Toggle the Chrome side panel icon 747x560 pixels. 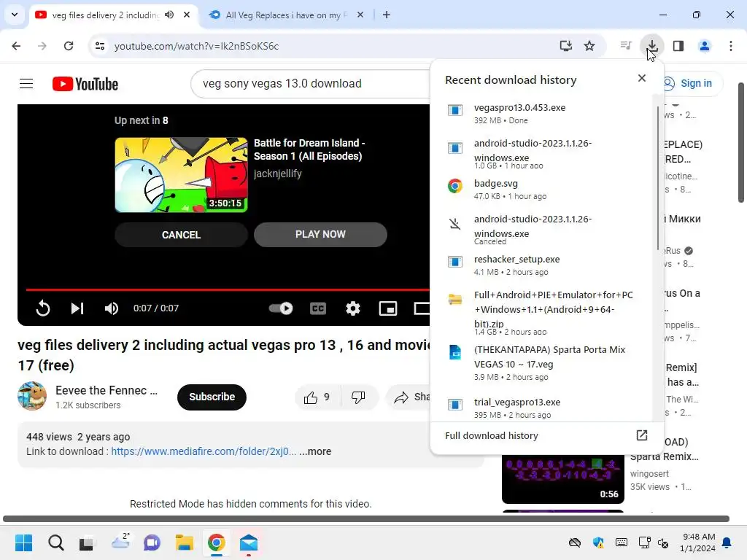point(678,46)
